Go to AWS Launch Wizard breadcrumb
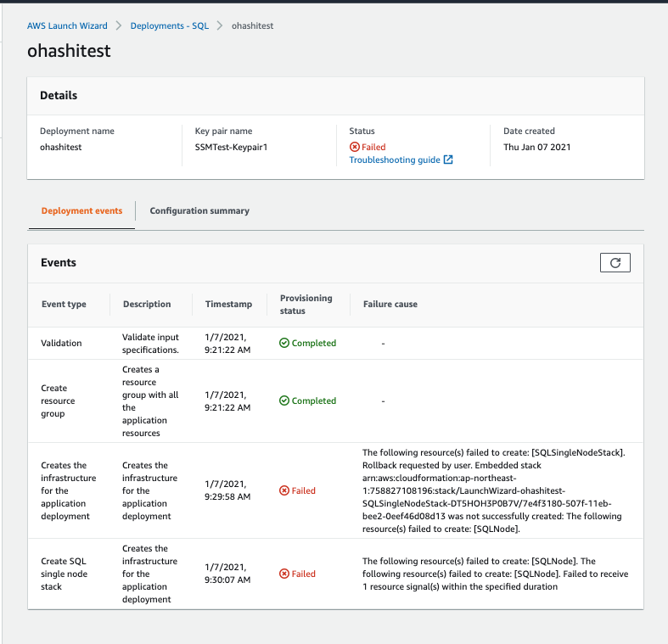The image size is (668, 644). click(x=67, y=25)
